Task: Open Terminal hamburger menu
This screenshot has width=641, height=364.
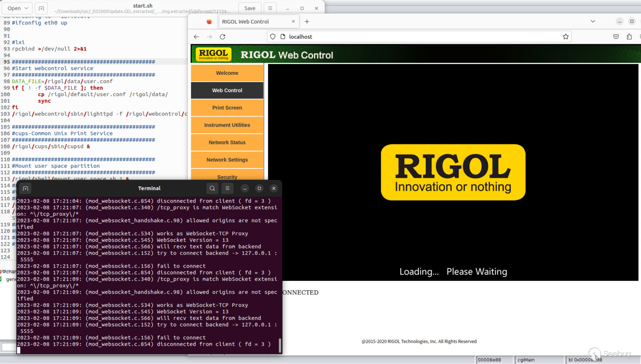Action: click(228, 188)
